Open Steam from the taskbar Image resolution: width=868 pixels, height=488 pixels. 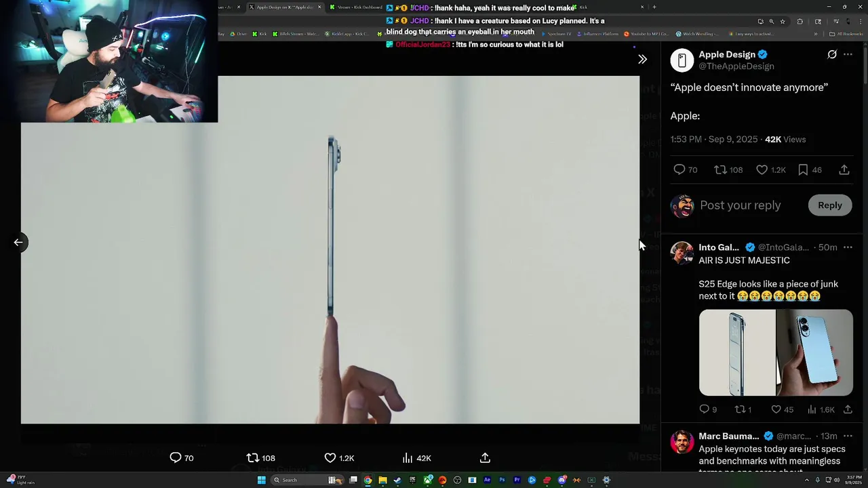click(x=397, y=480)
